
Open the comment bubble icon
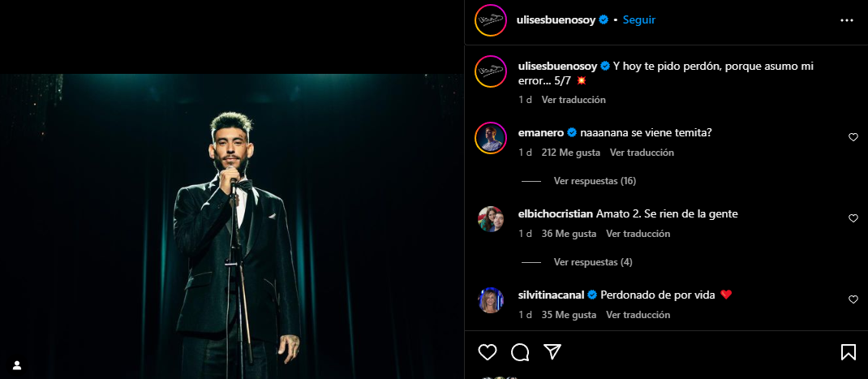(520, 352)
